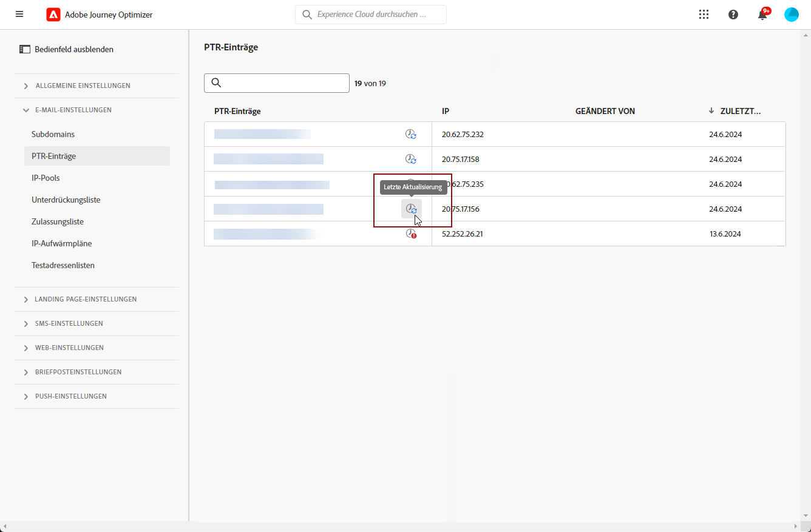Open the notifications bell
This screenshot has height=532, width=811.
(762, 15)
